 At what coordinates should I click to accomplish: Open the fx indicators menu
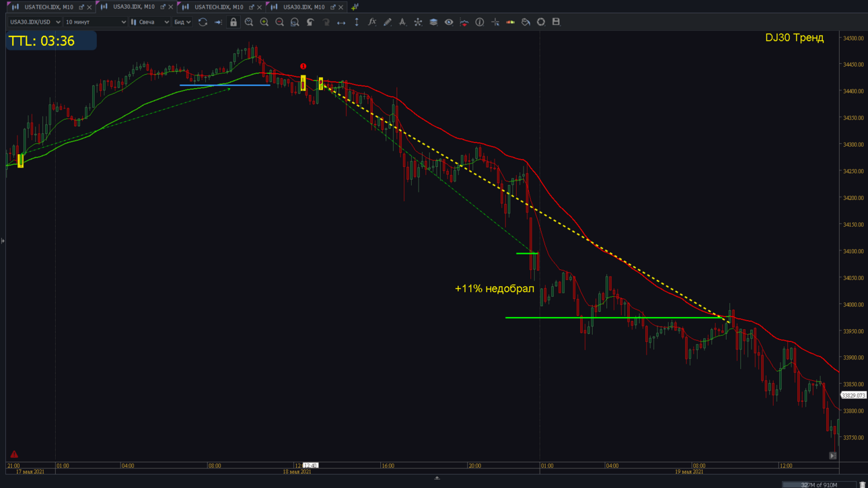pos(372,22)
